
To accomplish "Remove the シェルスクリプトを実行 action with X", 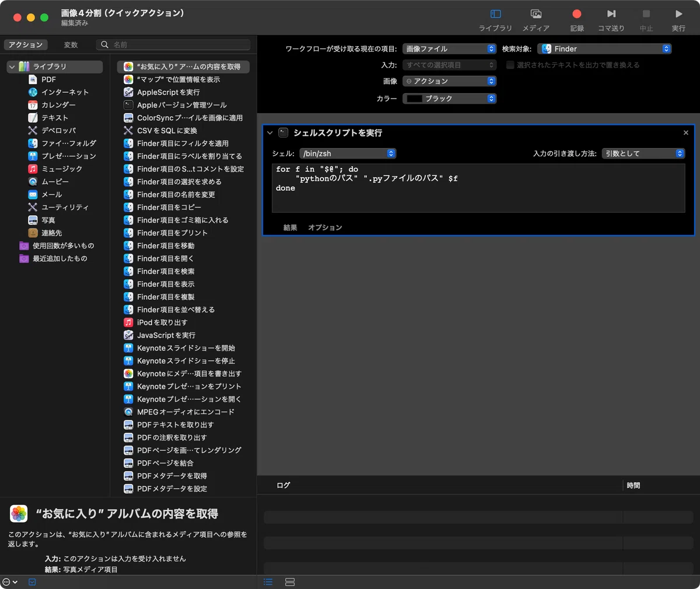I will pyautogui.click(x=686, y=133).
